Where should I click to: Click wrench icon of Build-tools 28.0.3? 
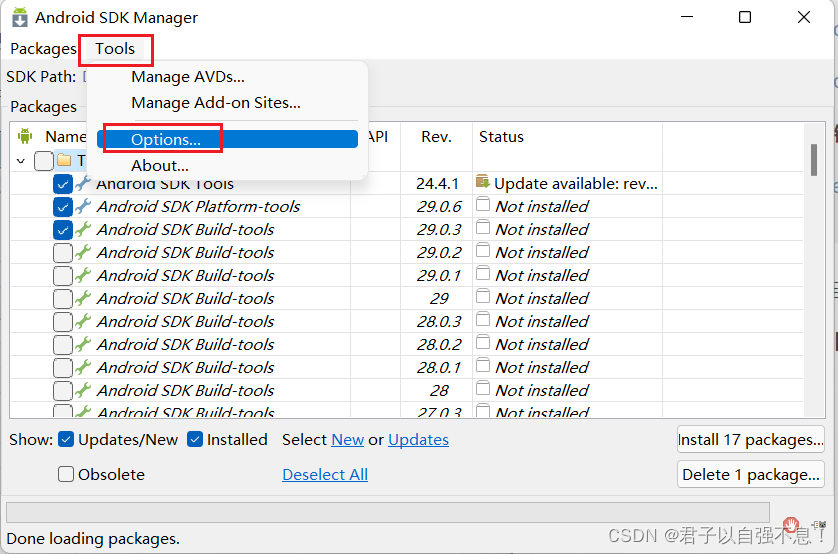[x=83, y=321]
